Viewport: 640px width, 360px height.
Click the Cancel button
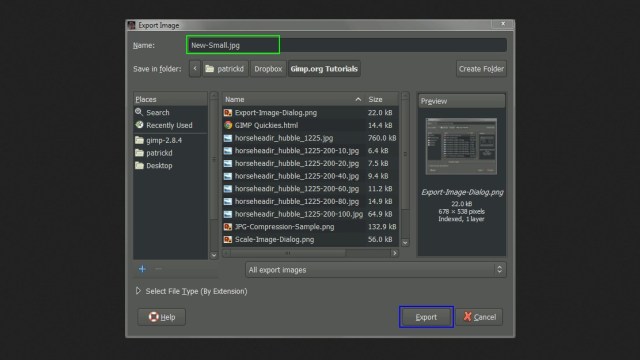pos(479,317)
